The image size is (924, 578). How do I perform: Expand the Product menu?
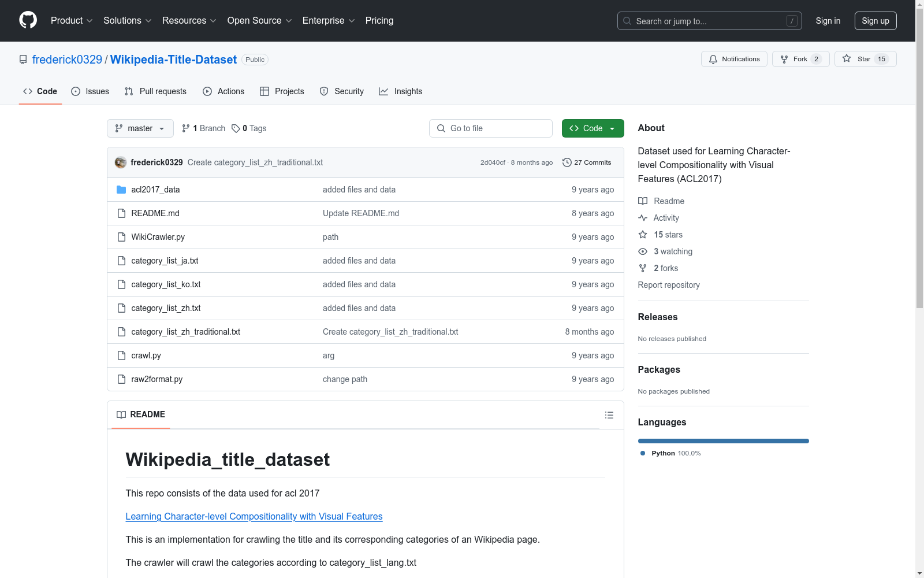[x=72, y=21]
